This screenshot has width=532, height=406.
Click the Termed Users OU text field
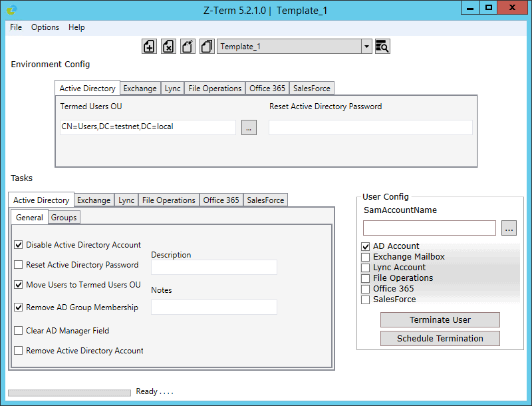click(x=148, y=127)
